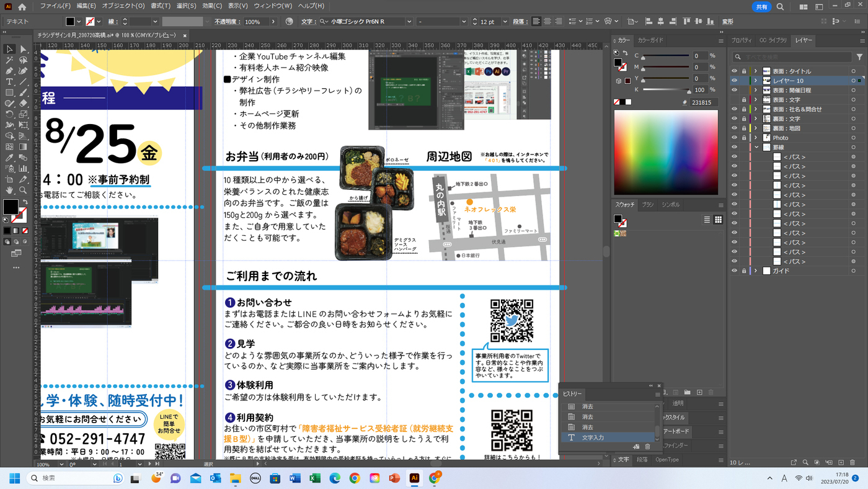Hide the 表面：タイトル layer
Screen dimensions: 868x489
[x=734, y=71]
